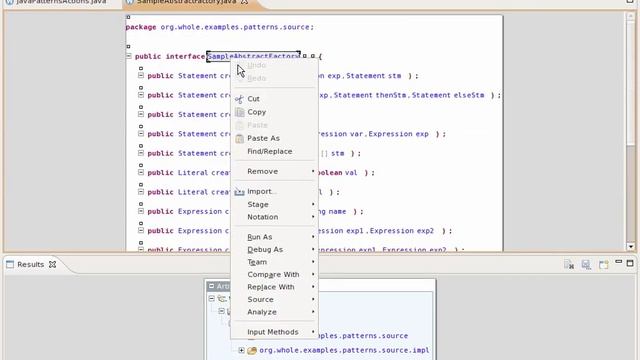Open Find/Replace from the context menu
The height and width of the screenshot is (360, 640).
pyautogui.click(x=274, y=151)
